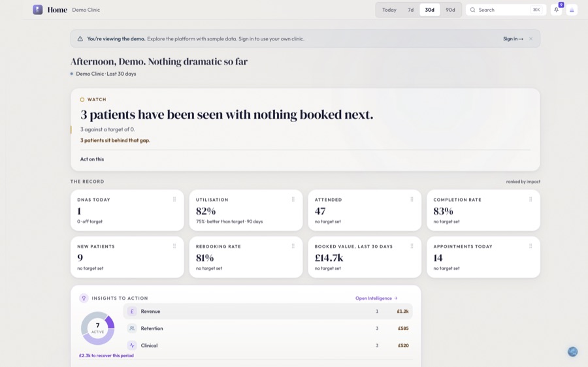This screenshot has width=588, height=367.
Task: Open the Clinical insights row
Action: point(268,345)
